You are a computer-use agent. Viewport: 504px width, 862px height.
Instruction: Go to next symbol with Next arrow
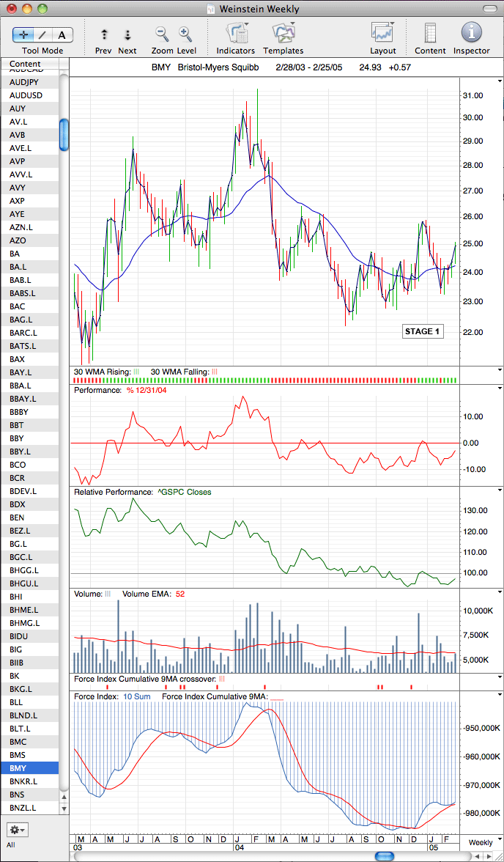click(127, 34)
